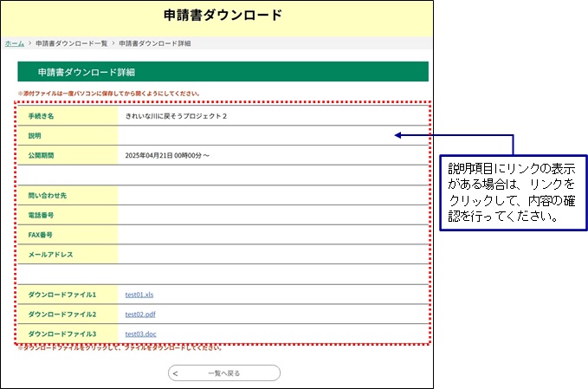Click the left chevron icon in back button
This screenshot has width=588, height=389.
[x=176, y=373]
